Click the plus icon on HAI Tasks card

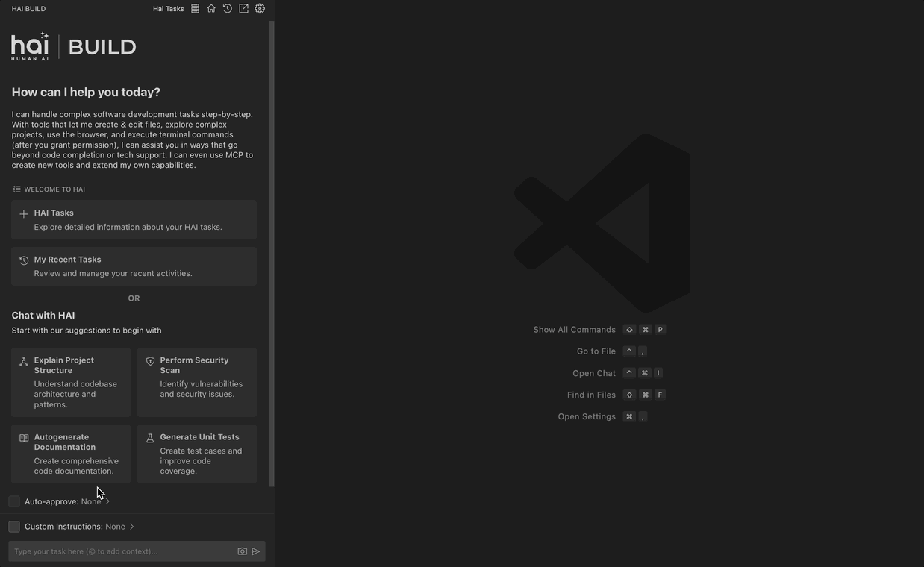[x=24, y=213]
